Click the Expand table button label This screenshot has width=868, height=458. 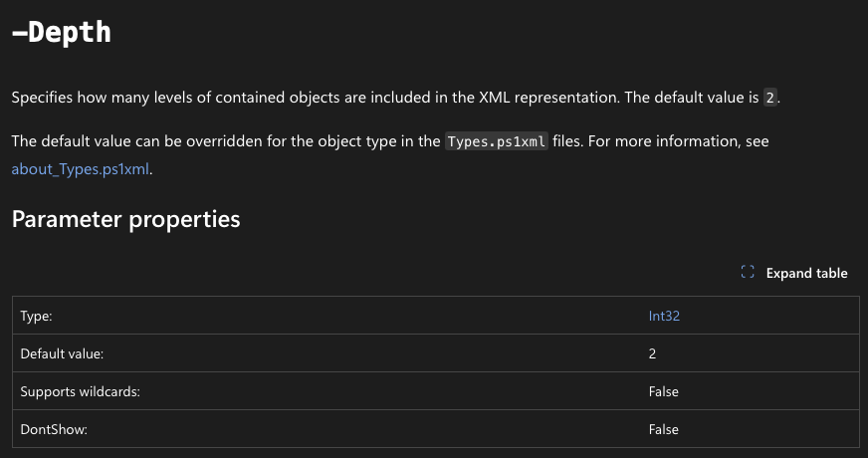(x=806, y=273)
